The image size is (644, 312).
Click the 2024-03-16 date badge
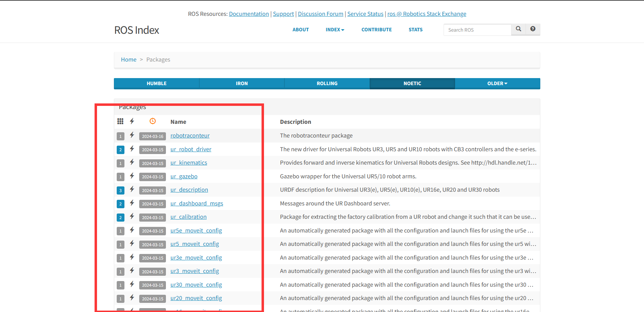tap(153, 136)
